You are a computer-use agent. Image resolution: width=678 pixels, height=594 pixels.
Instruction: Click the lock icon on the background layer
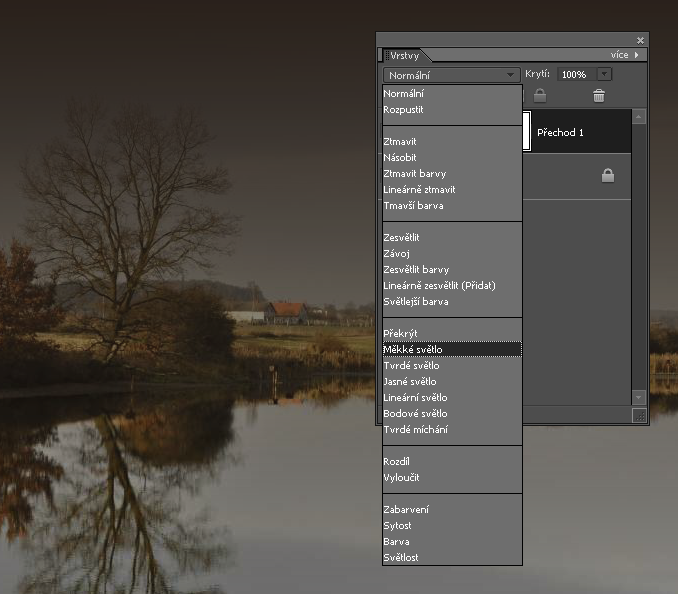click(607, 176)
